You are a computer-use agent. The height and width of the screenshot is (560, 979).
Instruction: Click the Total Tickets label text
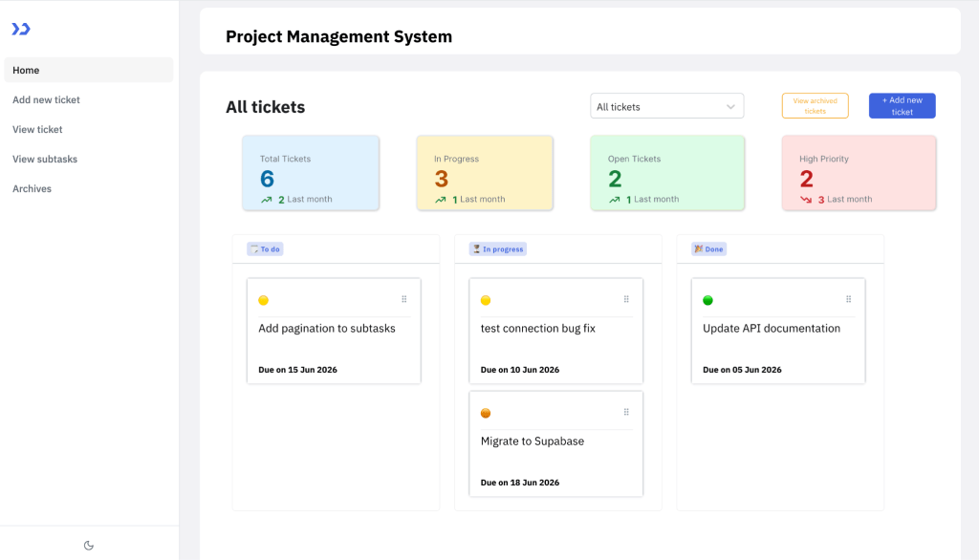[285, 159]
